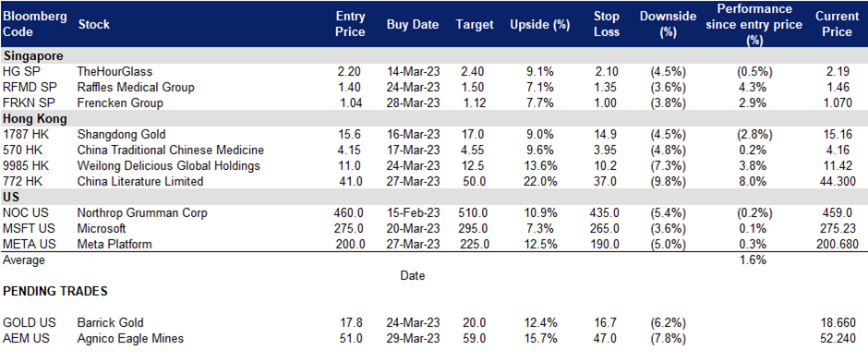Select the Average performance value 1.6%
Viewport: 868px width, 362px height.
753,259
